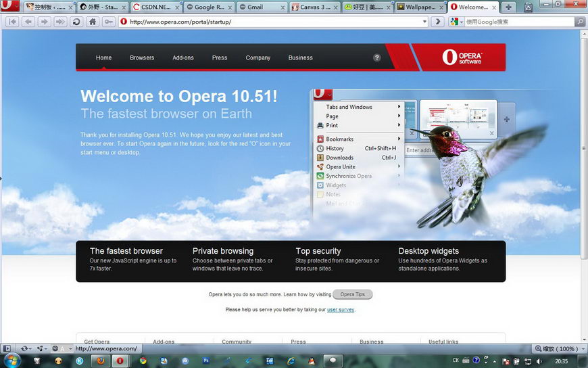The height and width of the screenshot is (368, 588).
Task: Click the Opera taskbar icon
Action: click(120, 361)
